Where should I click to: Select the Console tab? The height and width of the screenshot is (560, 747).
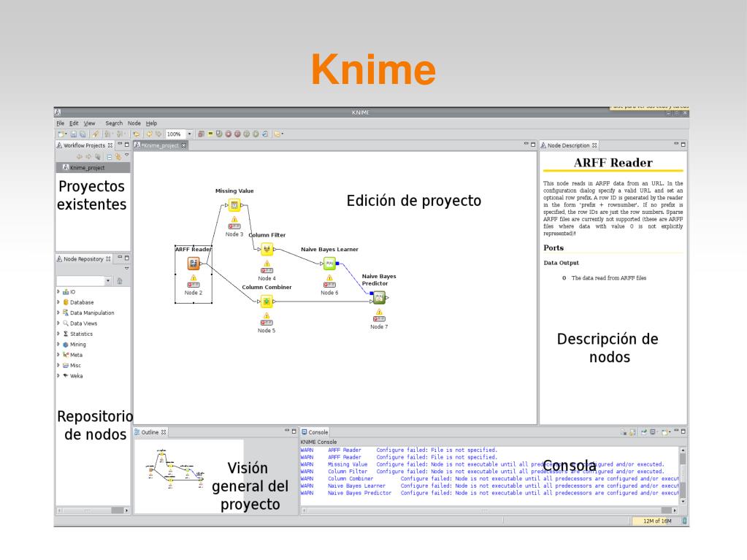coord(315,432)
